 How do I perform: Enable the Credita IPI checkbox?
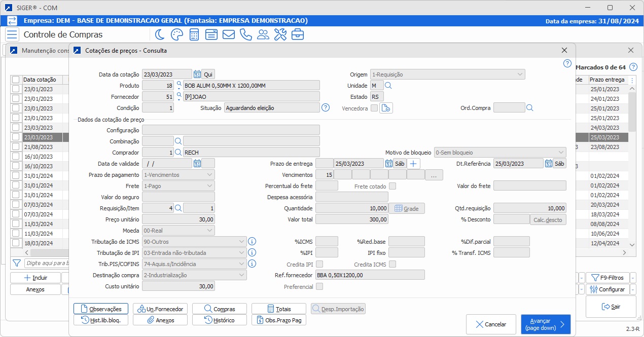pyautogui.click(x=319, y=264)
